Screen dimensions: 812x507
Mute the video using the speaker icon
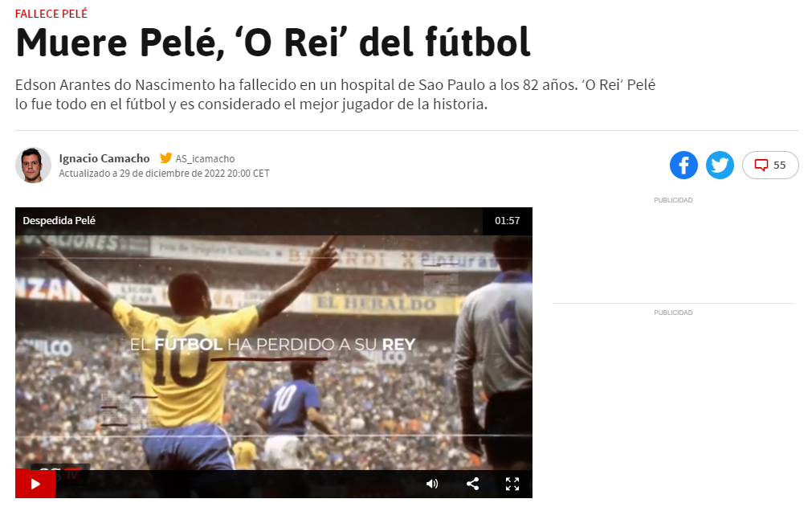click(432, 484)
